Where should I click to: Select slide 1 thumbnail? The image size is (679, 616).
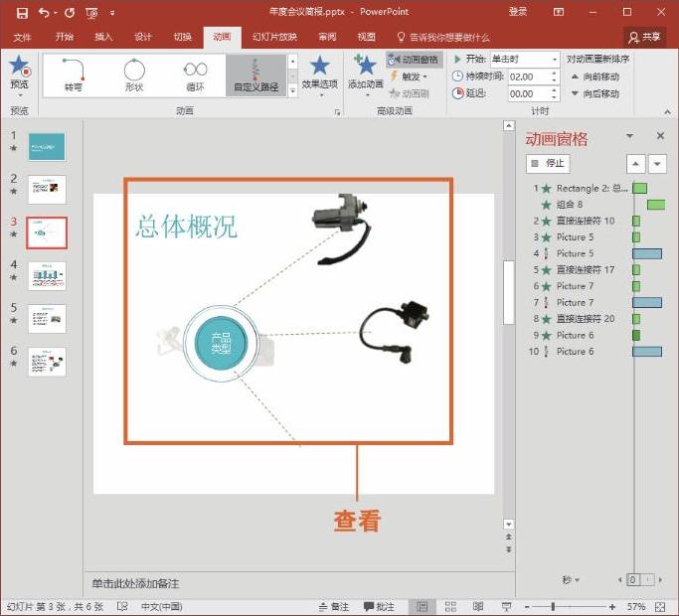[x=47, y=147]
